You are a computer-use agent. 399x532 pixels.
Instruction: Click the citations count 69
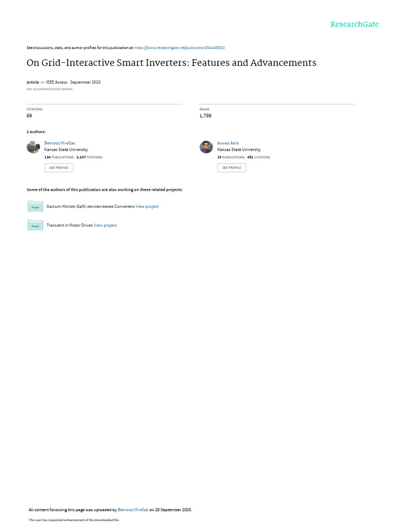(29, 116)
